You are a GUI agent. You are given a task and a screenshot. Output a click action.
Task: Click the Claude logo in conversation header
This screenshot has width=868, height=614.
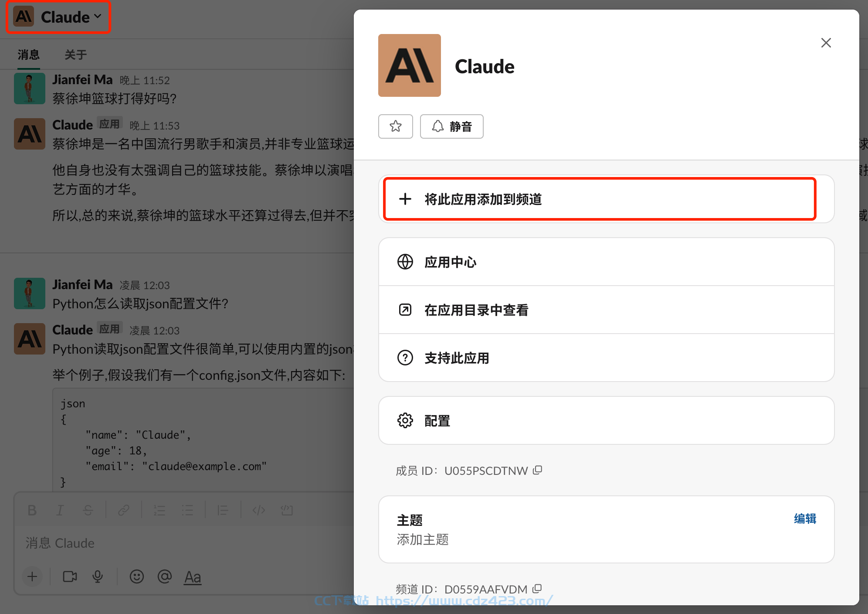click(24, 17)
